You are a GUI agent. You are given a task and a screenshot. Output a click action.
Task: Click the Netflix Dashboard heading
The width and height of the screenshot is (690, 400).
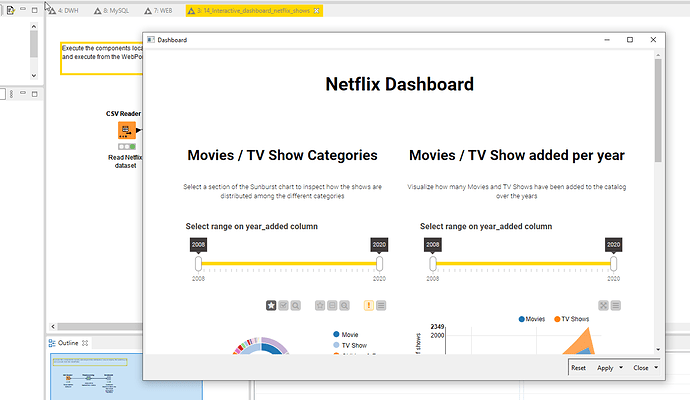click(400, 84)
